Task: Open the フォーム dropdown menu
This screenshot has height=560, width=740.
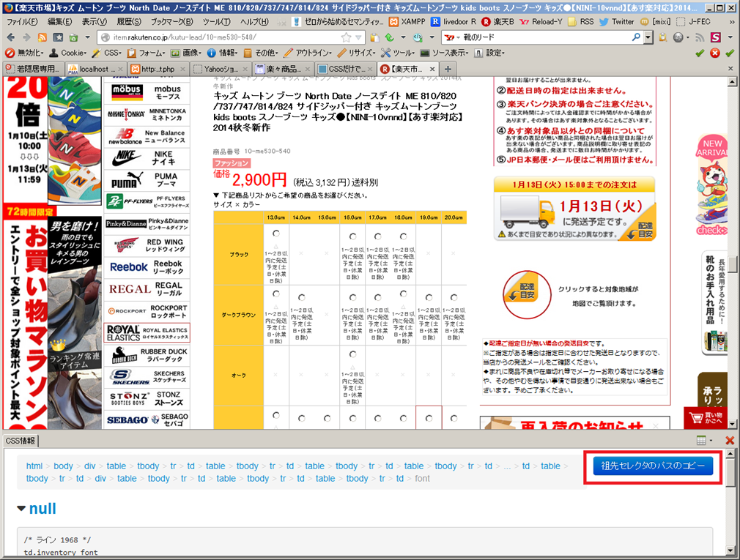Action: (x=147, y=53)
